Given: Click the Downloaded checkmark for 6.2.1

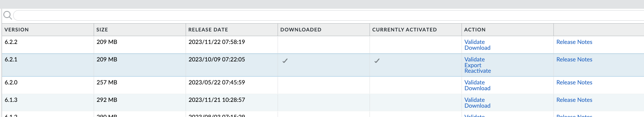Looking at the screenshot, I should (285, 61).
